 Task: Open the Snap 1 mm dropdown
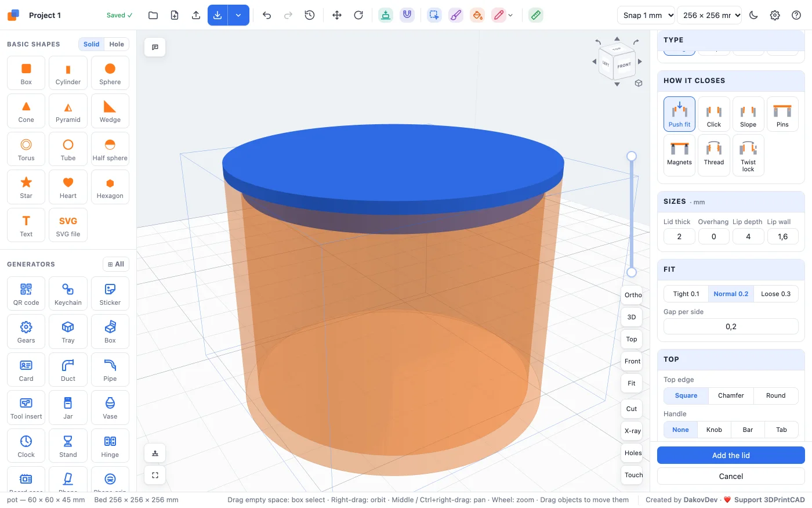click(x=647, y=15)
